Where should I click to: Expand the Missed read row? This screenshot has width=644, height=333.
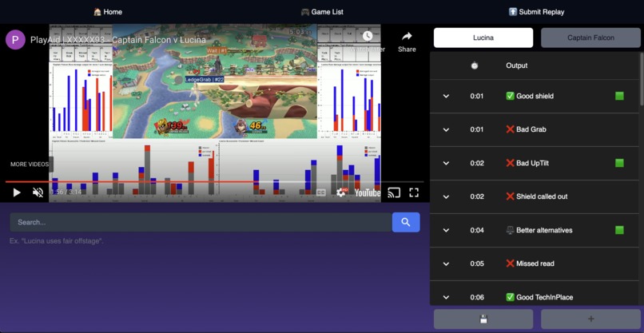[446, 264]
